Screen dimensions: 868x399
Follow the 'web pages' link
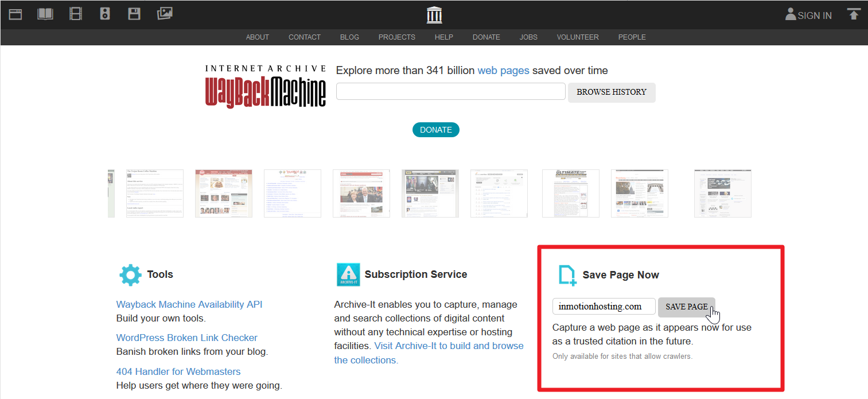504,71
